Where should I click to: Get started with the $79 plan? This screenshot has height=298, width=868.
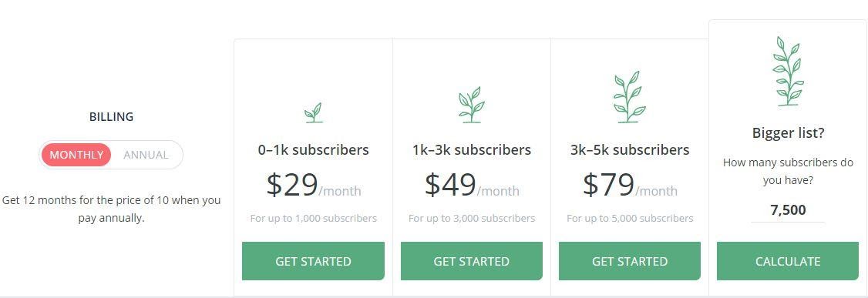(630, 261)
